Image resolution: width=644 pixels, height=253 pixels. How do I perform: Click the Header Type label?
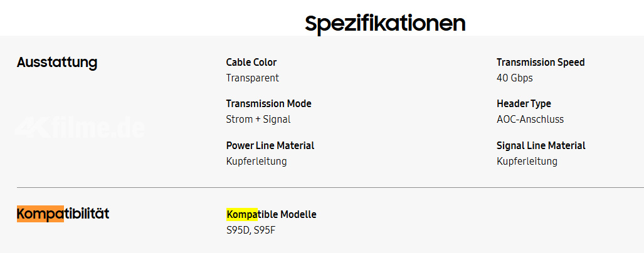coord(524,104)
